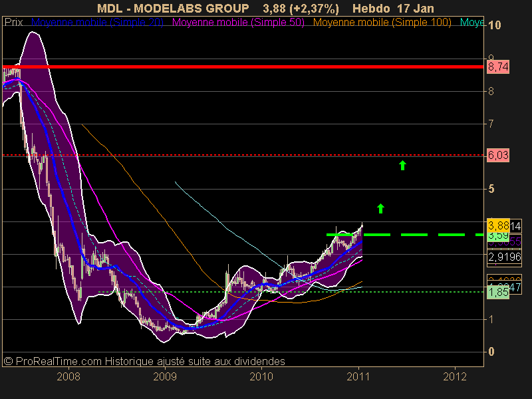Viewport: 532px width, 399px height.
Task: Select the red dotted 6,03 line
Action: tap(243, 155)
